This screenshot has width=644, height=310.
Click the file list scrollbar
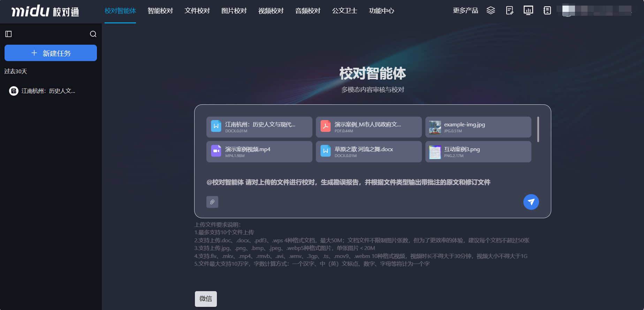click(538, 130)
